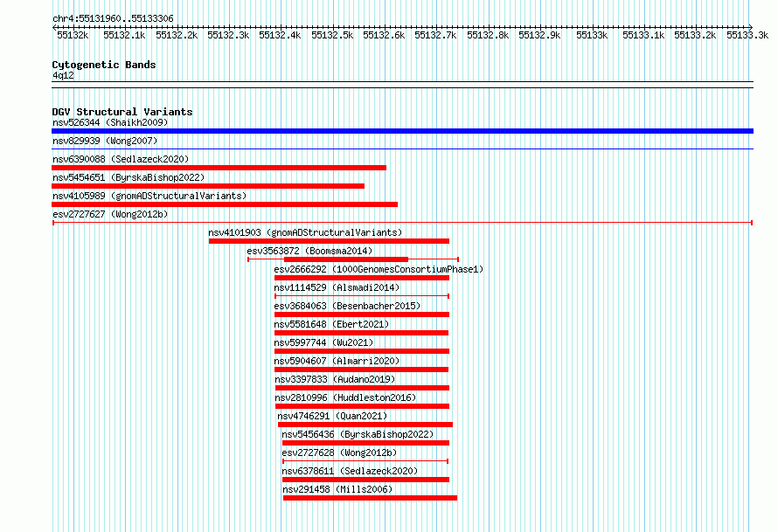
Task: Click the red nsv4101903 variant bar
Action: [329, 241]
